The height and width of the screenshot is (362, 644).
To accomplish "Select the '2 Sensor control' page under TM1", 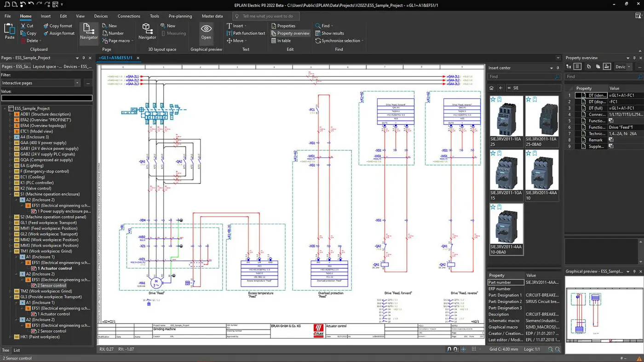I will tap(52, 285).
